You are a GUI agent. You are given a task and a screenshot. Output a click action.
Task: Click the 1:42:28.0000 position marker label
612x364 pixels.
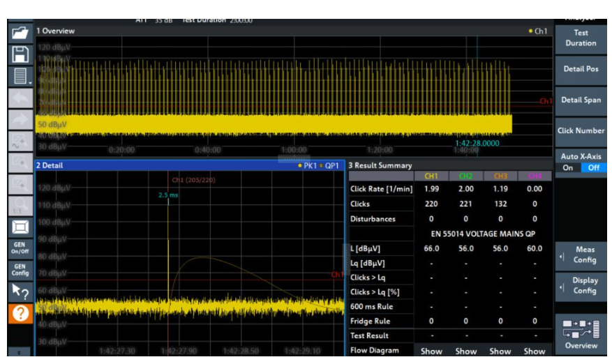point(477,143)
